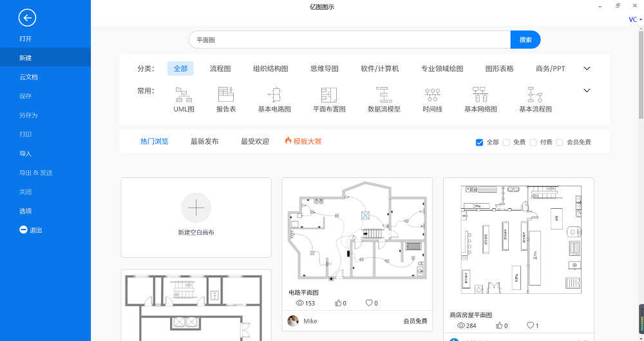Open the 基本网络图 template icon

point(480,95)
